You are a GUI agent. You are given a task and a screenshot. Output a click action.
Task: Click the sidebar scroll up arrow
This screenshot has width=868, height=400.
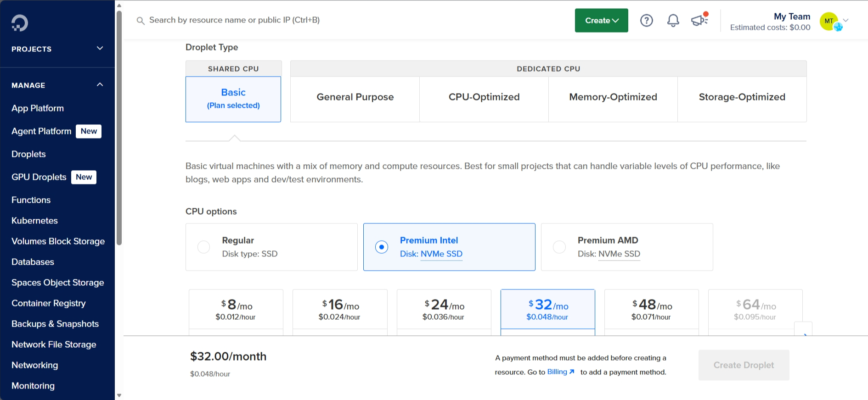[119, 6]
